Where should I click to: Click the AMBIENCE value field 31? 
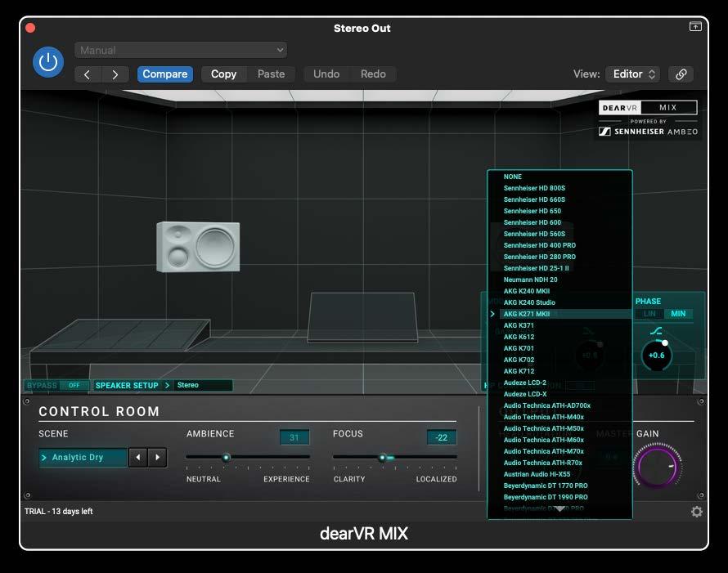pyautogui.click(x=294, y=437)
